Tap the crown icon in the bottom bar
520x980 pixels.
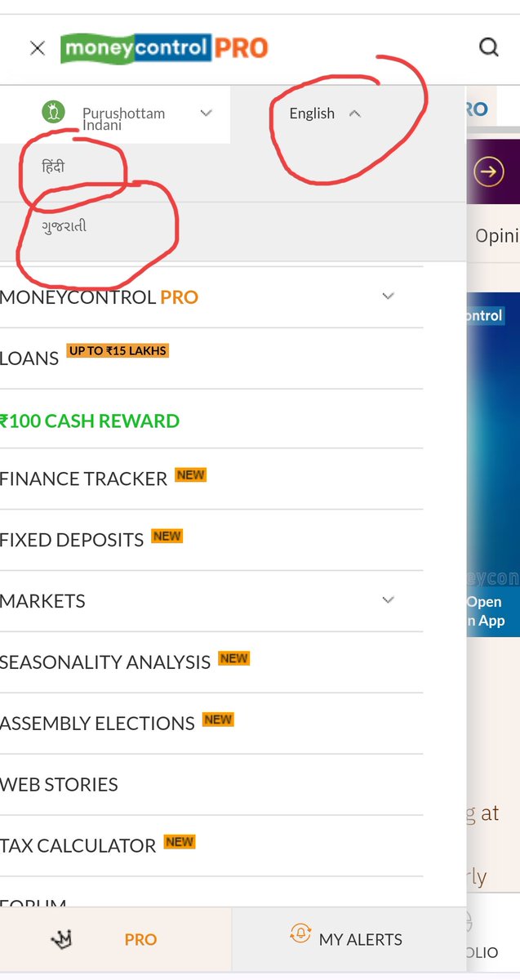tap(60, 939)
